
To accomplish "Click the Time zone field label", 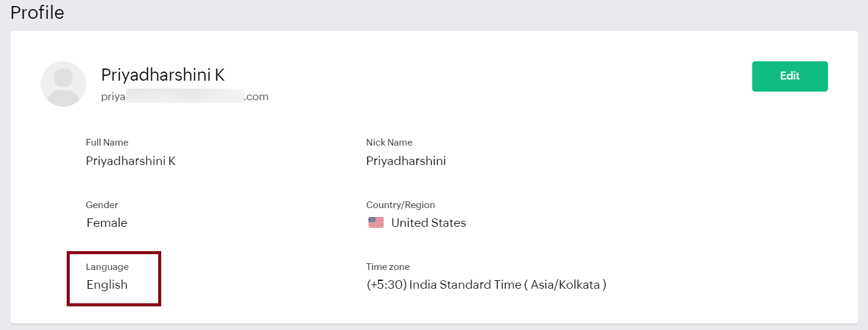I will [387, 267].
